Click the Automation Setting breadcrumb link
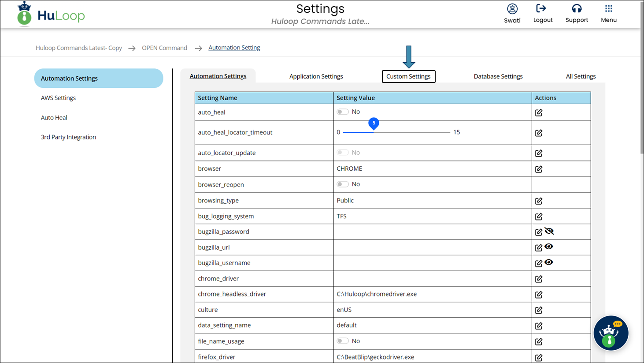 234,48
